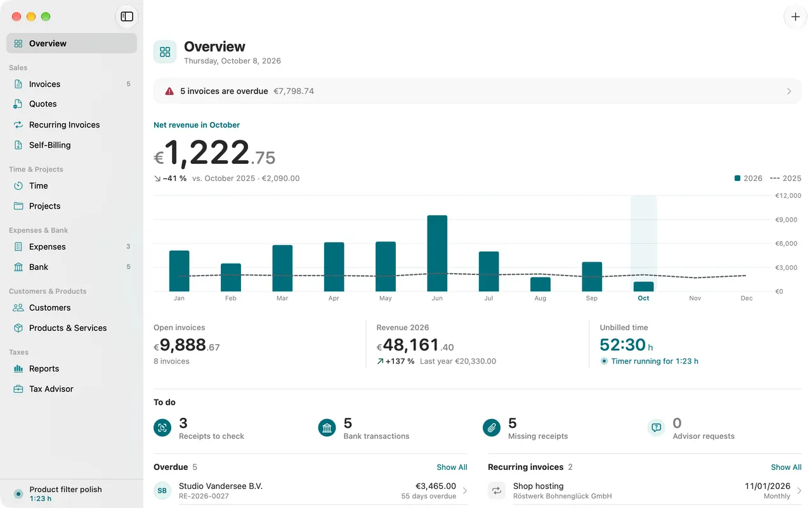Viewport: 812px width, 508px height.
Task: Expand the overdue invoices alert chevron
Action: [789, 91]
